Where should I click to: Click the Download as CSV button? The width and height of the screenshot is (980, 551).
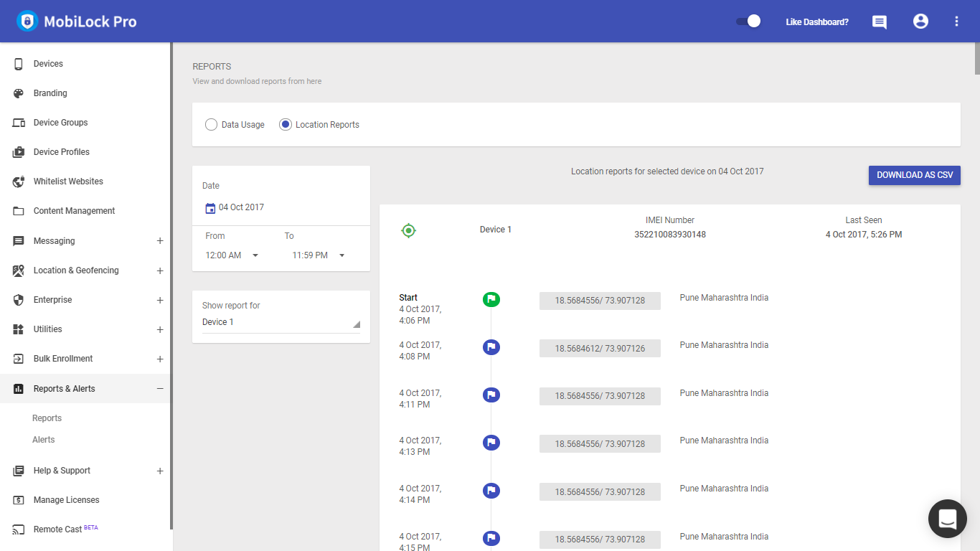[x=914, y=175]
